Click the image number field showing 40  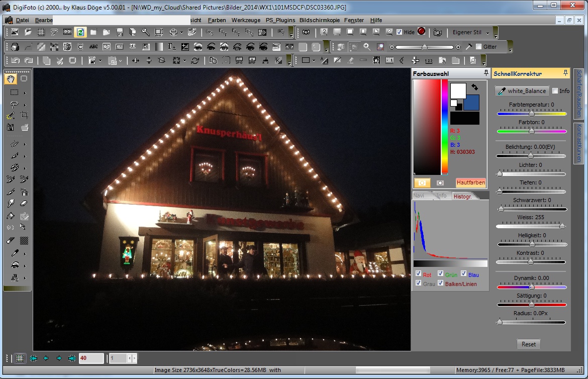pyautogui.click(x=90, y=358)
